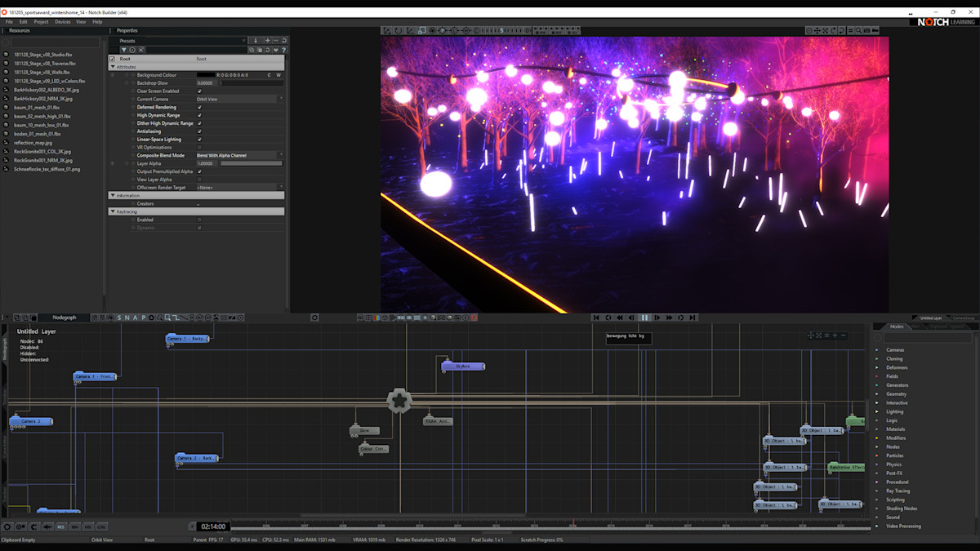
Task: Switch to the Untitled Layer tab
Action: coord(930,318)
